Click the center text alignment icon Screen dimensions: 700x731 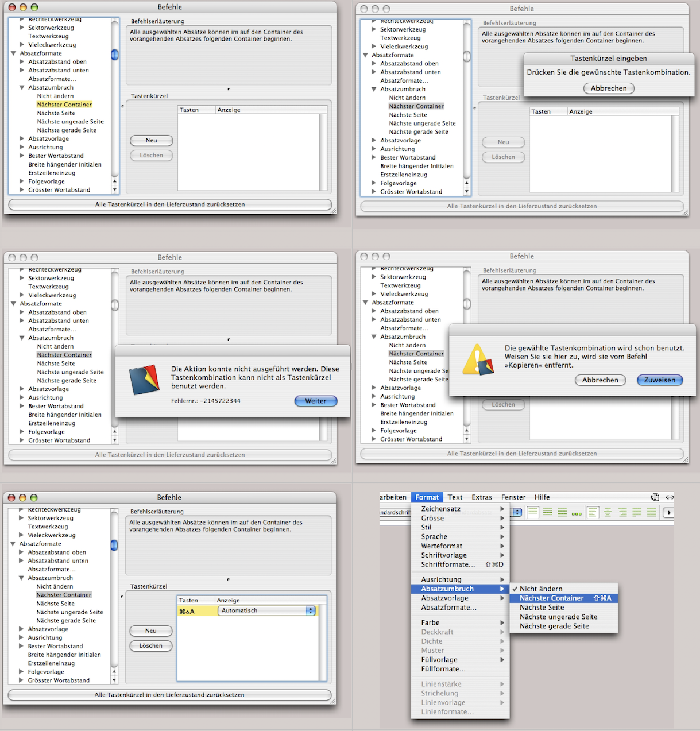(x=608, y=512)
